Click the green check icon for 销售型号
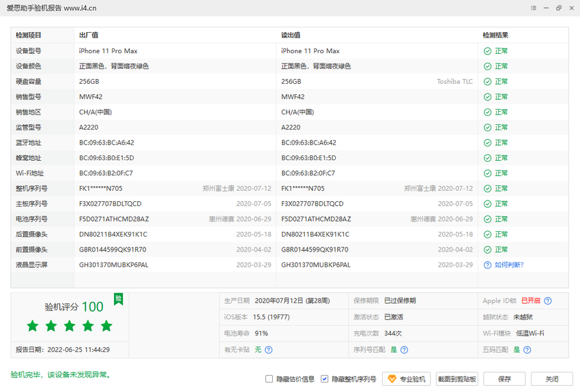The height and width of the screenshot is (392, 580). click(487, 97)
